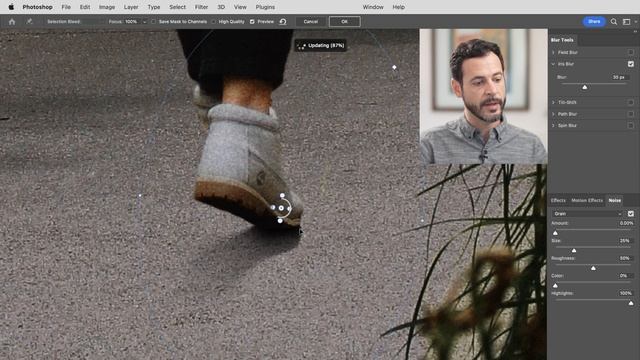Viewport: 640px width, 360px height.
Task: Open the Search magnifier icon
Action: [614, 22]
